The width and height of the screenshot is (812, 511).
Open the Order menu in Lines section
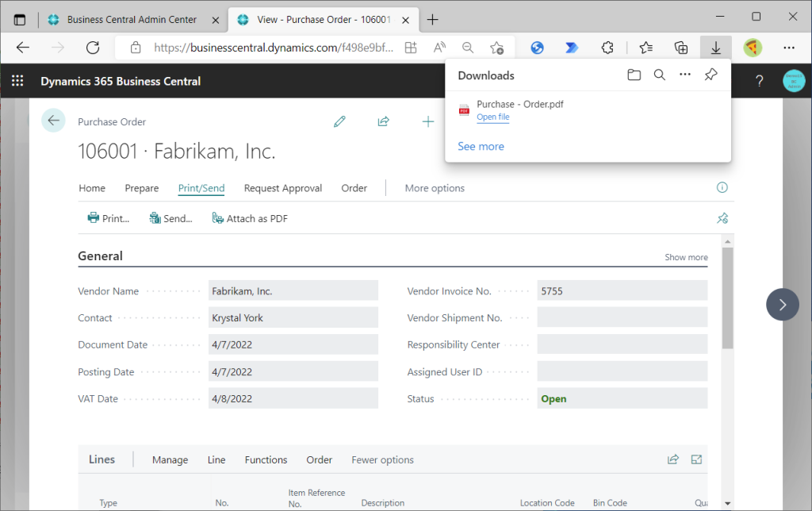(319, 459)
